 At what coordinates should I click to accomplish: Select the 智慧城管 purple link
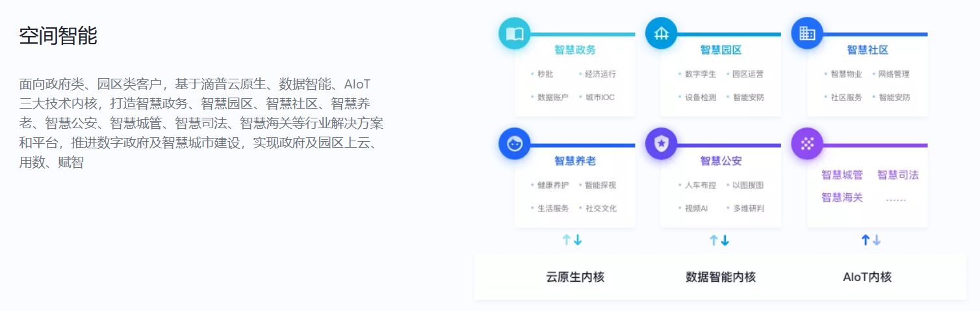(x=842, y=175)
